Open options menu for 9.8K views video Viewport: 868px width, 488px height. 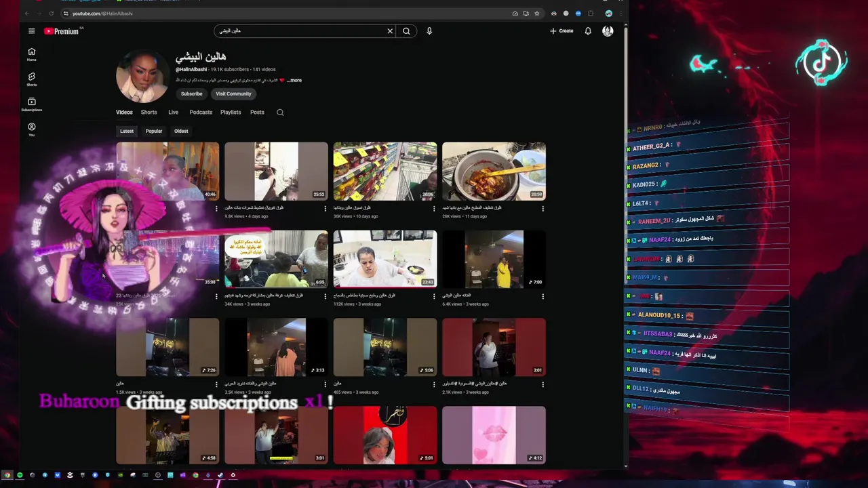tap(325, 209)
